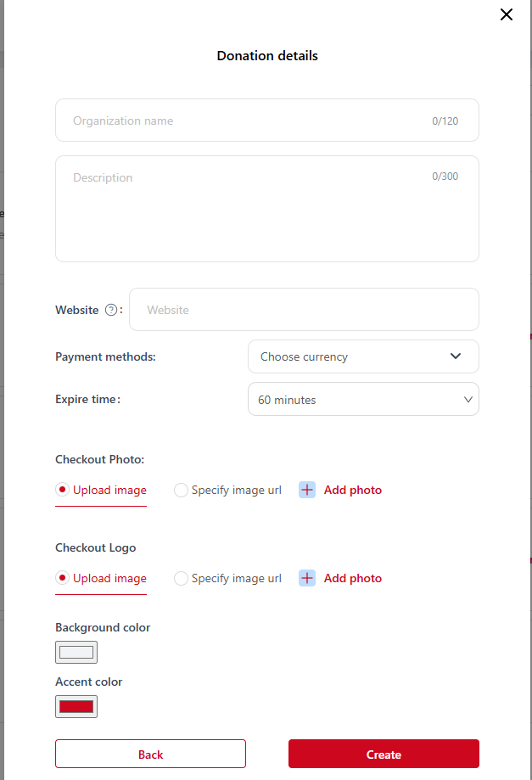Expand the 60 minutes expire time dropdown

click(363, 400)
